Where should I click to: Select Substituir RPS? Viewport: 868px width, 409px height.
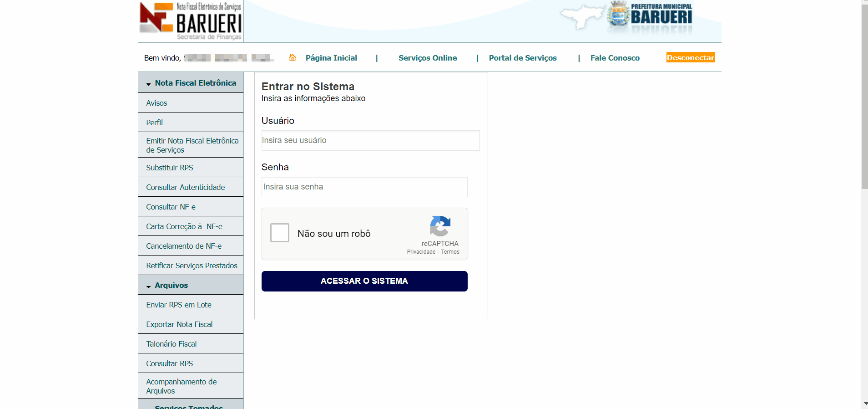[x=191, y=168]
